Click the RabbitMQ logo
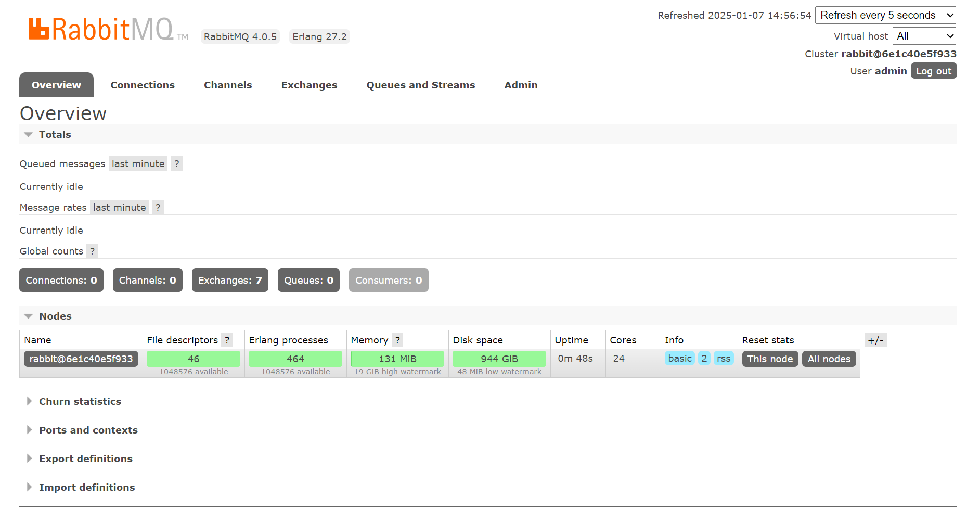Viewport: 980px width, 509px height. (108, 29)
